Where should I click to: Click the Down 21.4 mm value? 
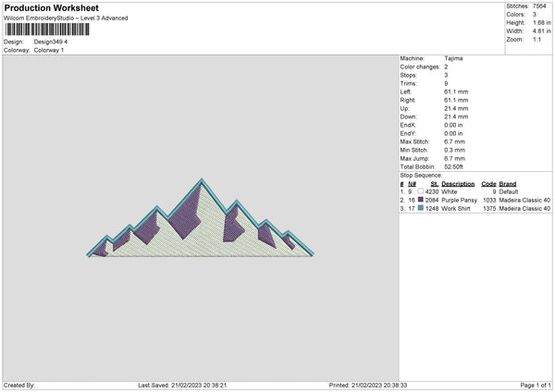456,116
